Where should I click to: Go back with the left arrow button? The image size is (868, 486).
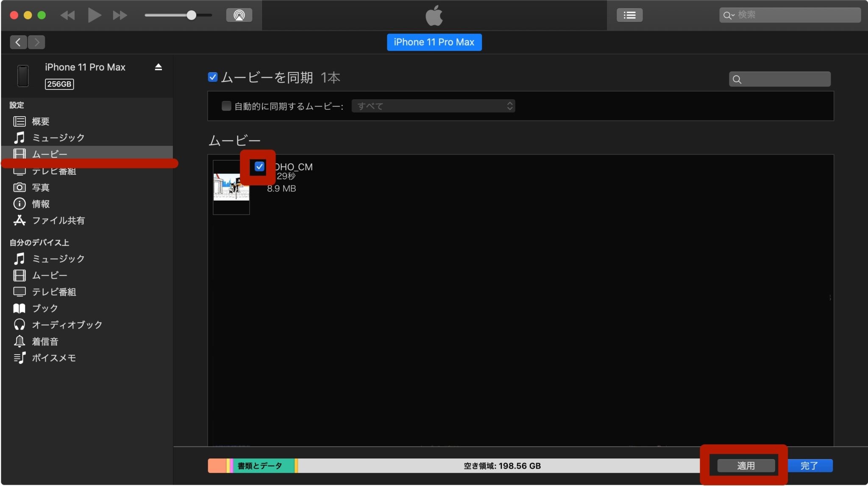[x=18, y=42]
